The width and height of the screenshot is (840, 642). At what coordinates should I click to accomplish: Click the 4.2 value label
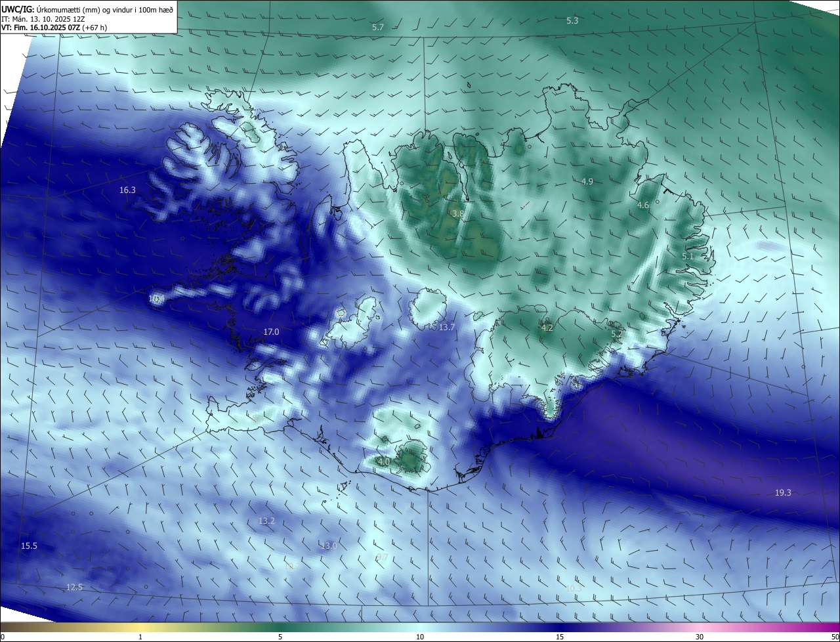(x=547, y=328)
